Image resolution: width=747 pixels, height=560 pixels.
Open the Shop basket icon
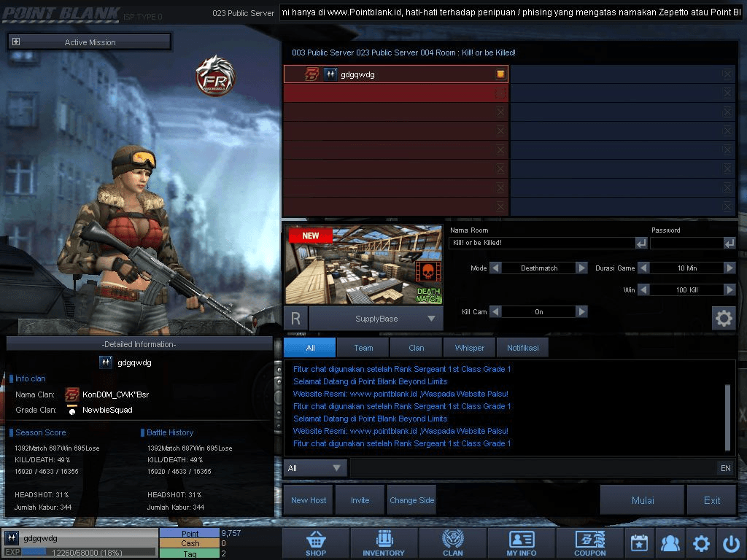(x=316, y=542)
